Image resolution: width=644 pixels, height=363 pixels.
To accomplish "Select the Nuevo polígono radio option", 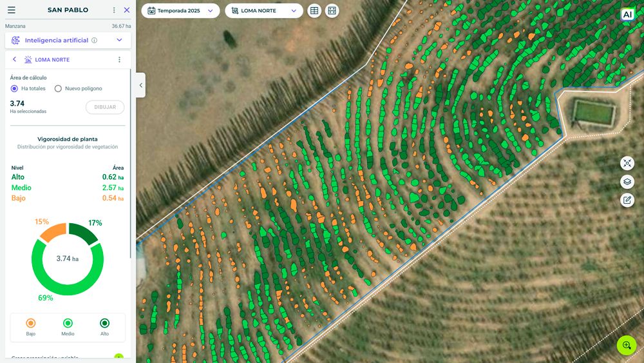I will (58, 88).
